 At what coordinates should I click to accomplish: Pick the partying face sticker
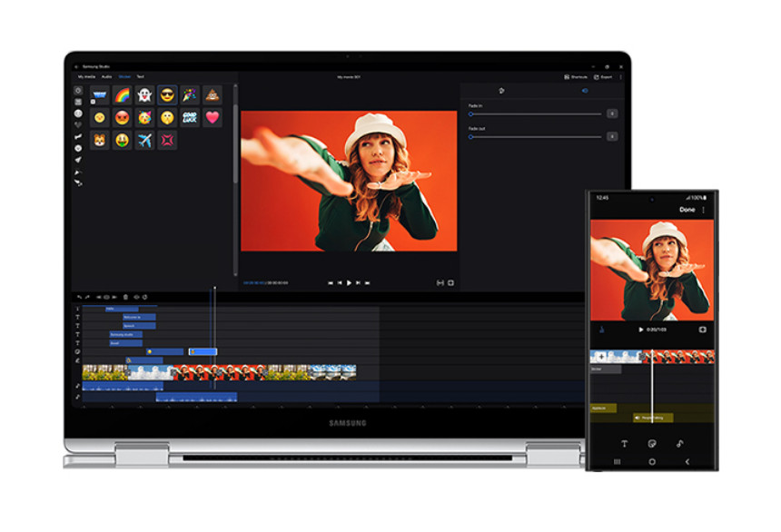144,117
